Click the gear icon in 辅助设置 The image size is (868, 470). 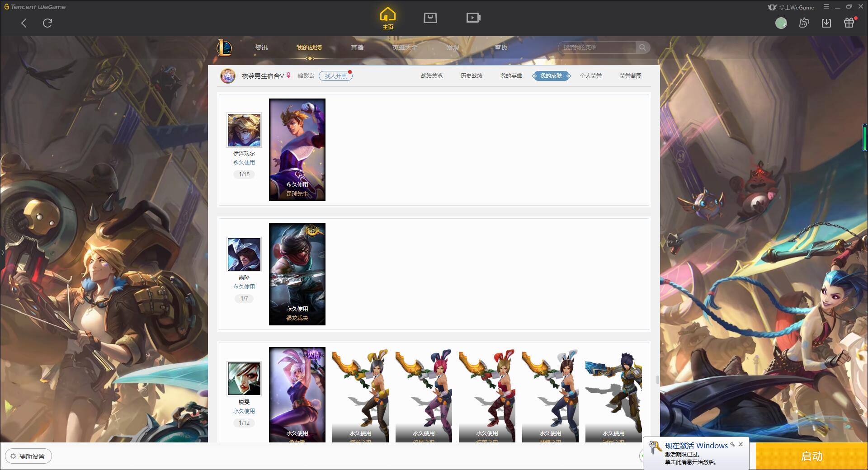pyautogui.click(x=13, y=456)
